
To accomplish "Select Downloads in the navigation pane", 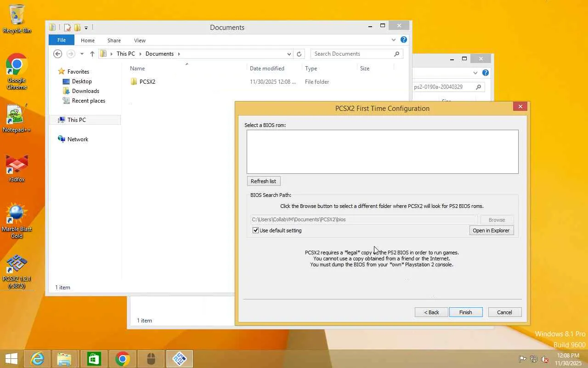I will (x=85, y=91).
